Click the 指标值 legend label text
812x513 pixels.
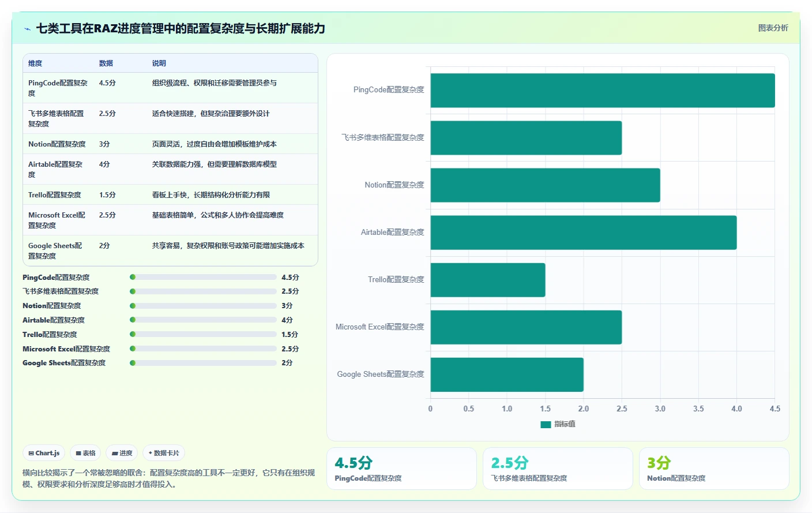(x=565, y=424)
